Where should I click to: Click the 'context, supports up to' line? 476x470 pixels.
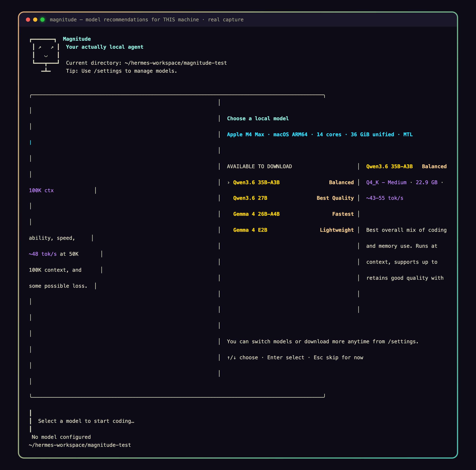(x=402, y=262)
